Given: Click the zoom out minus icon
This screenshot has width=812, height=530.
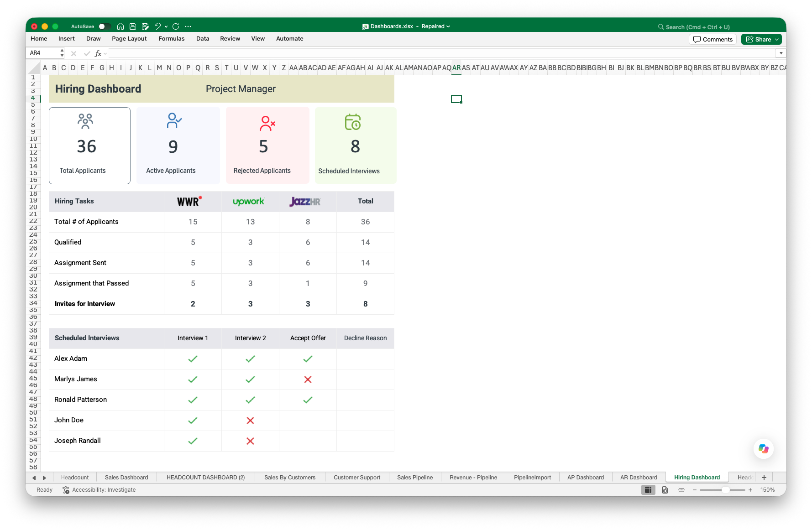Looking at the screenshot, I should point(695,490).
